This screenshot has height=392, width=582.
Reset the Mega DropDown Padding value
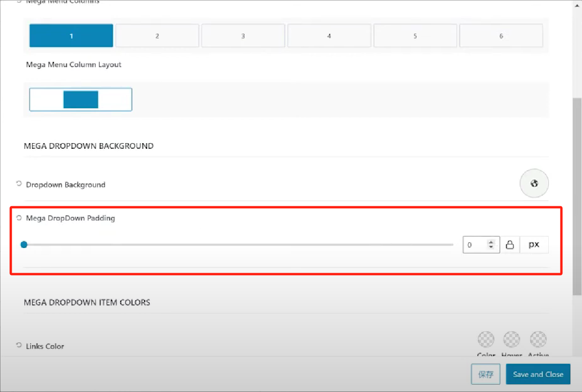pyautogui.click(x=19, y=218)
